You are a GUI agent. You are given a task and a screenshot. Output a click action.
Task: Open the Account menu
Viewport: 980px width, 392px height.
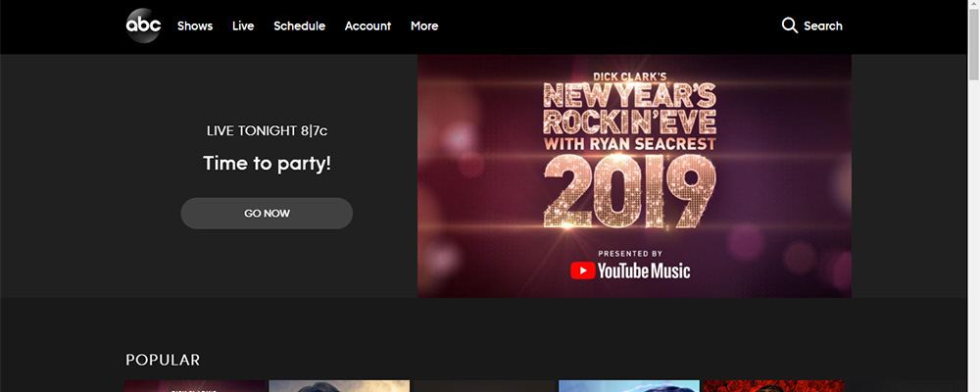point(367,25)
